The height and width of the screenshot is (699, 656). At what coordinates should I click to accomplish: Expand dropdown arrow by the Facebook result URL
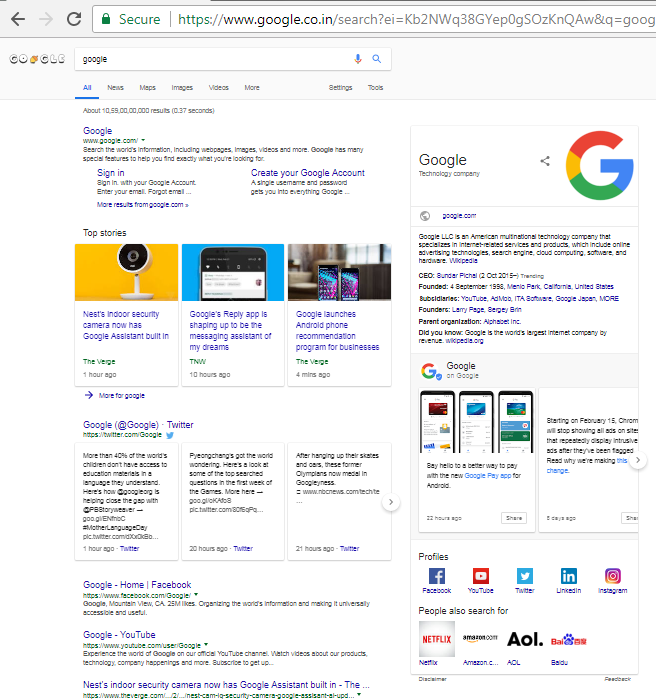[x=196, y=594]
